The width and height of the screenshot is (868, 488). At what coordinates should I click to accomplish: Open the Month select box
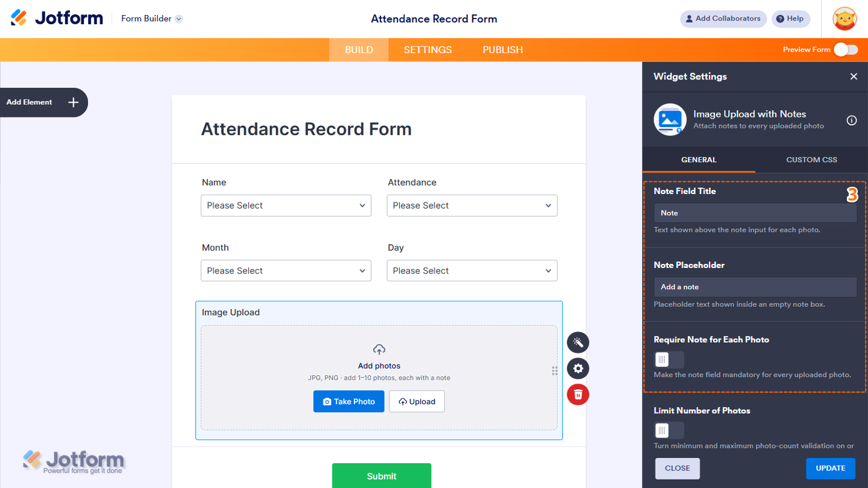click(286, 271)
